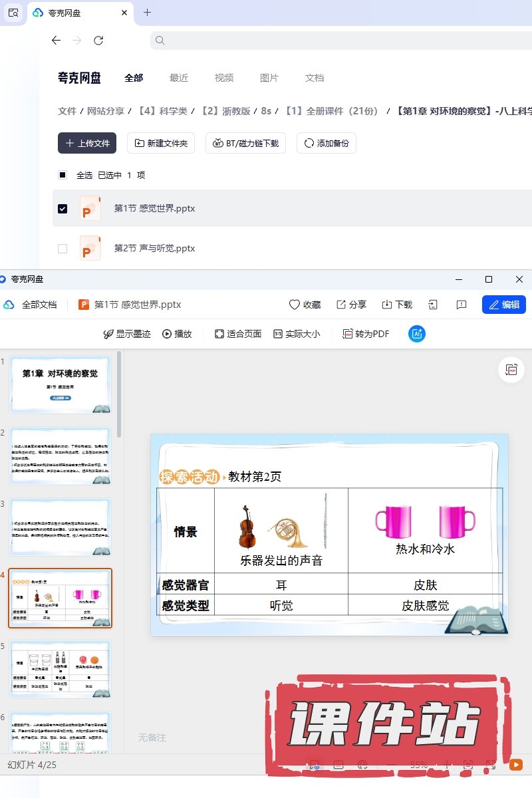Open a new browser tab
Screen dimensions: 532x798
click(148, 13)
